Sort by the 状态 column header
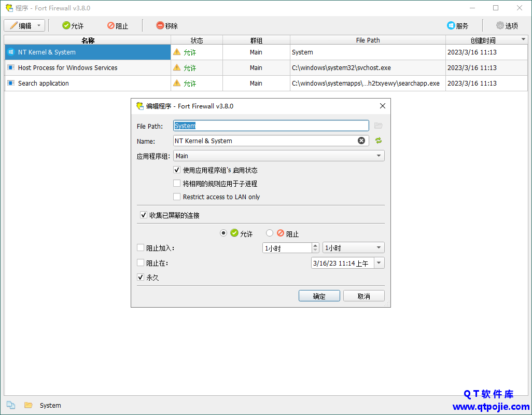 197,40
